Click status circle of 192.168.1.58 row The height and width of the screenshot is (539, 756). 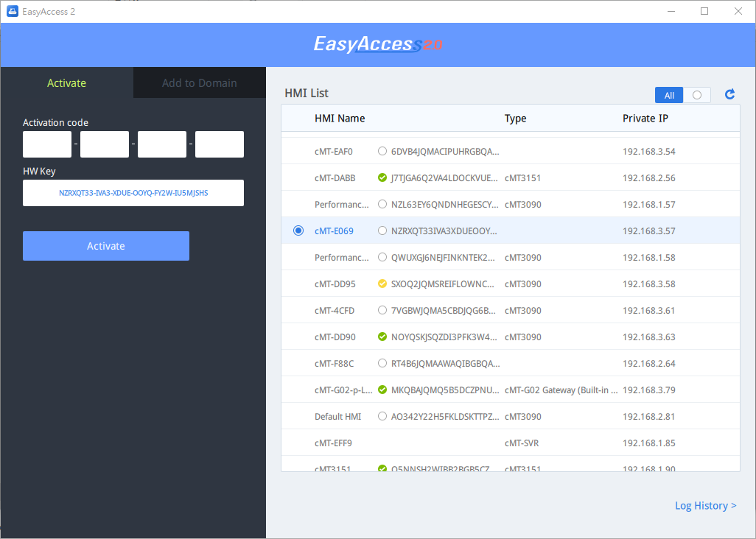pyautogui.click(x=382, y=257)
